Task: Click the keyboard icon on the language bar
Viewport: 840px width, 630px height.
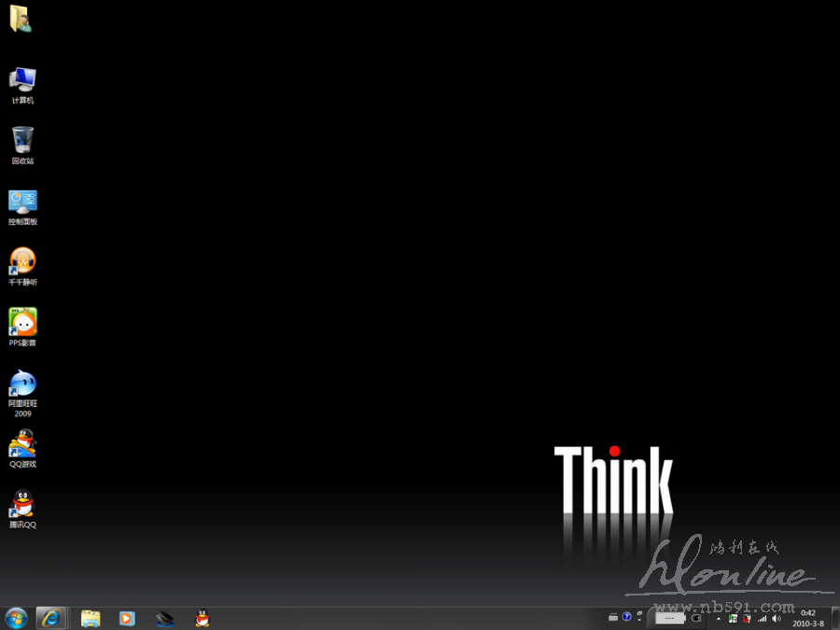Action: point(613,617)
